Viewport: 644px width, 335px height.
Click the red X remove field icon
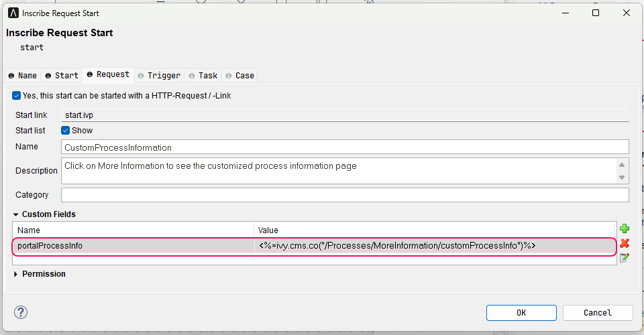click(625, 243)
